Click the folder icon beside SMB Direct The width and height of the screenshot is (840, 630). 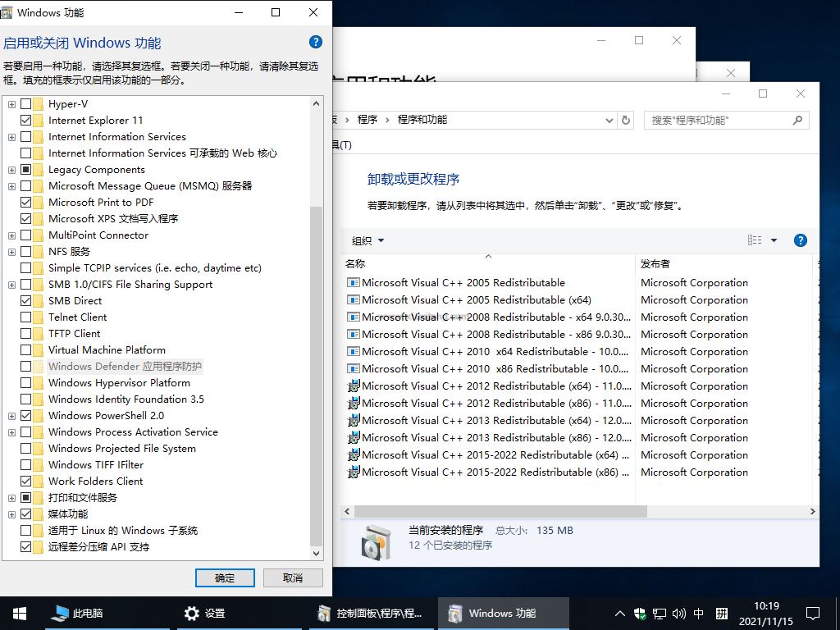38,300
